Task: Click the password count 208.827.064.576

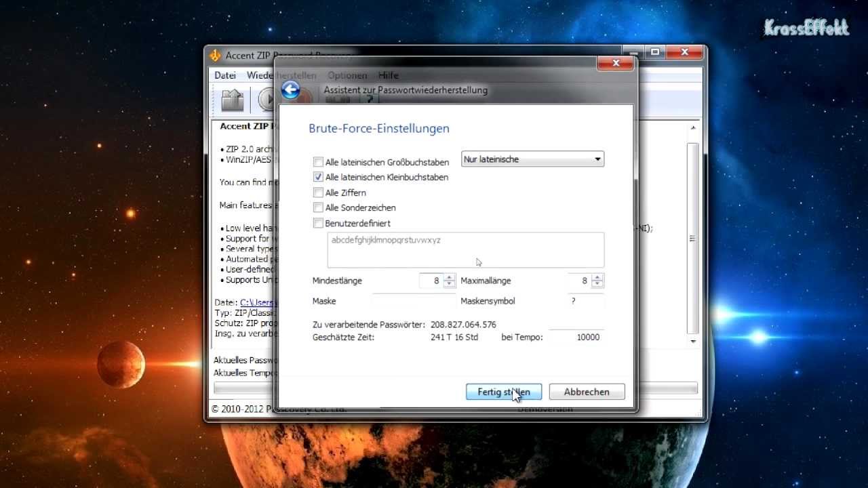Action: [x=463, y=325]
